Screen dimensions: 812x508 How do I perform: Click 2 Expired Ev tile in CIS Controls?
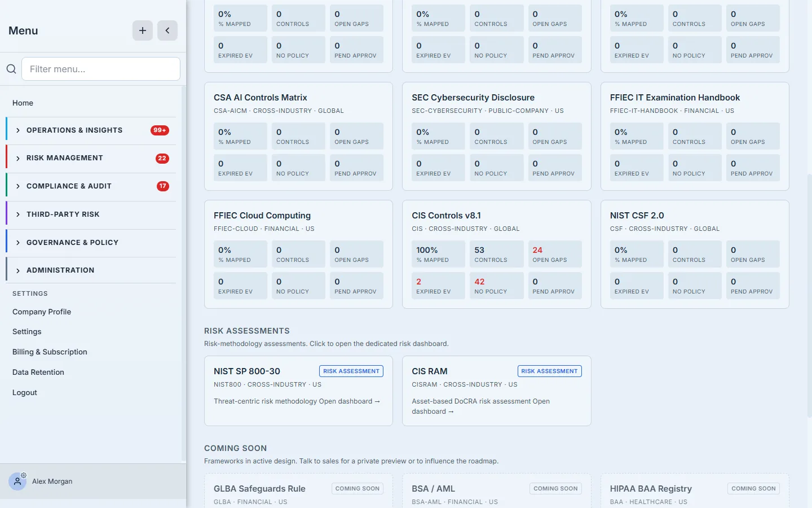[x=438, y=286]
